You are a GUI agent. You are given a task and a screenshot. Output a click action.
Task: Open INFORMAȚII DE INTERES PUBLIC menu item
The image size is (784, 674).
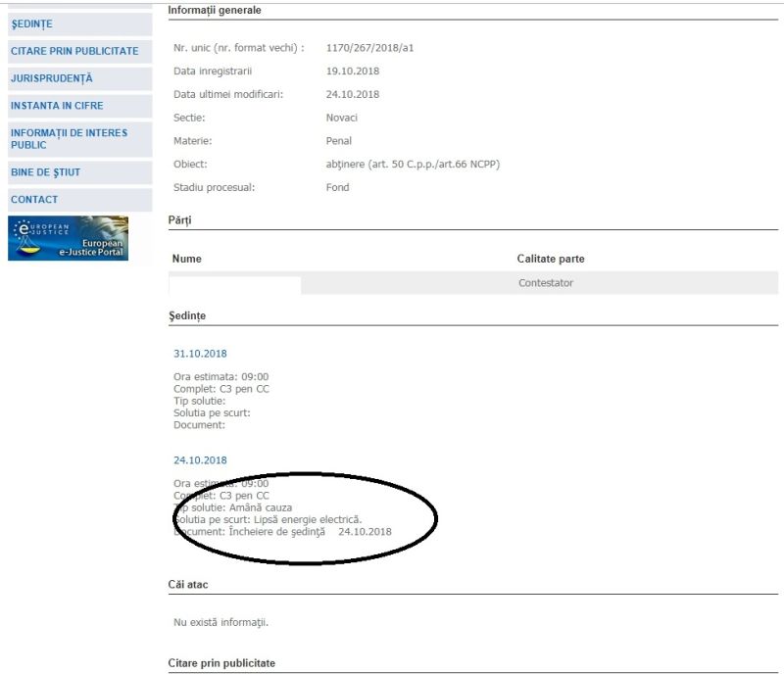click(x=69, y=138)
